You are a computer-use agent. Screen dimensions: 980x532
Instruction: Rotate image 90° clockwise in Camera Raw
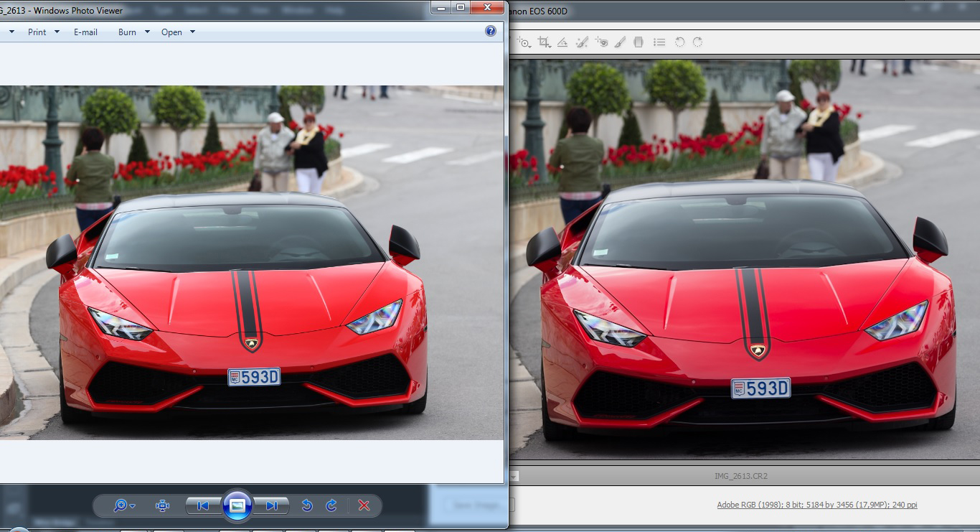[x=697, y=42]
